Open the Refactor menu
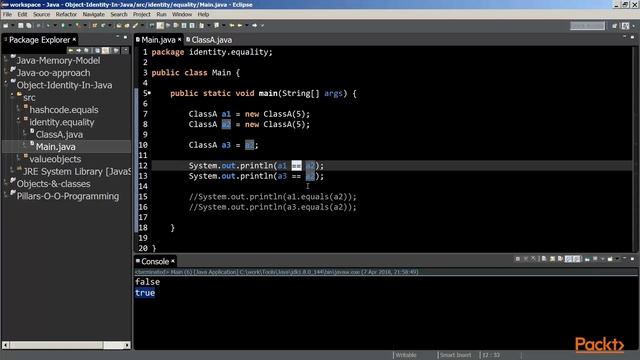 [x=66, y=14]
